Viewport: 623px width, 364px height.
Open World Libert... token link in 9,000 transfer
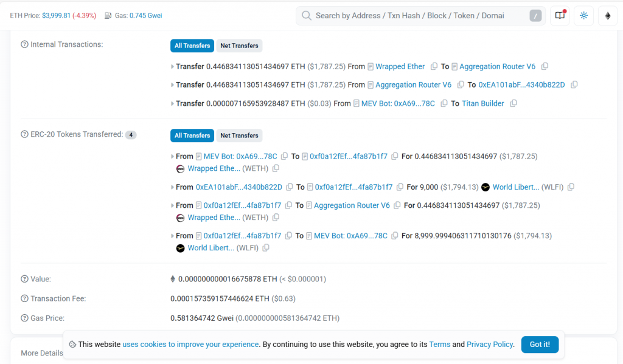[x=516, y=187]
